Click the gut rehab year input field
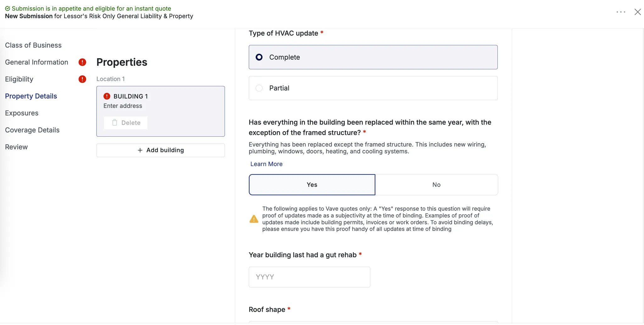 [x=309, y=277]
